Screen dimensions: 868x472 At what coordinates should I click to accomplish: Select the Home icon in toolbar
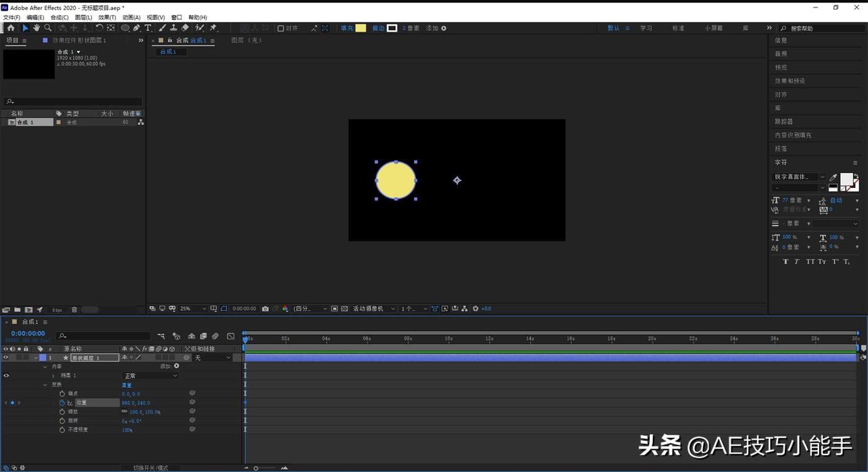click(11, 28)
